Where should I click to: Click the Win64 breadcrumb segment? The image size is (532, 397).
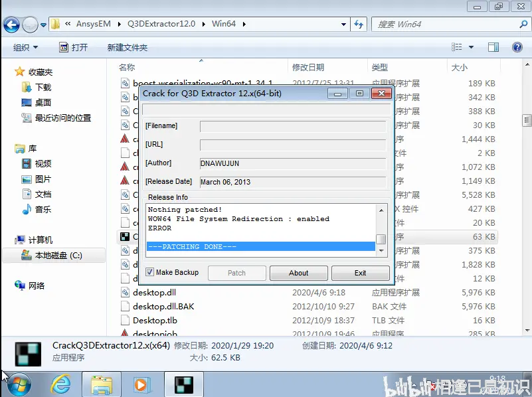click(x=224, y=24)
